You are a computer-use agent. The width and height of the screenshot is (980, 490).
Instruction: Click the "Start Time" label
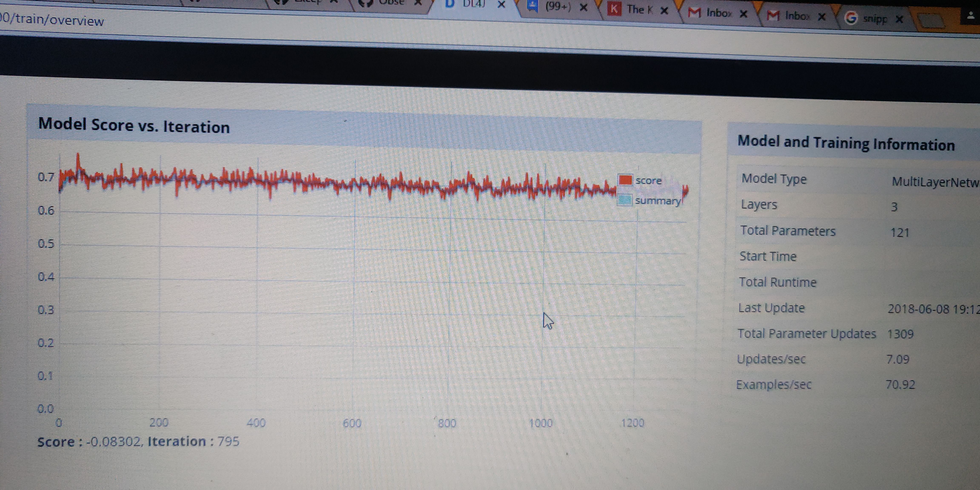click(x=768, y=256)
